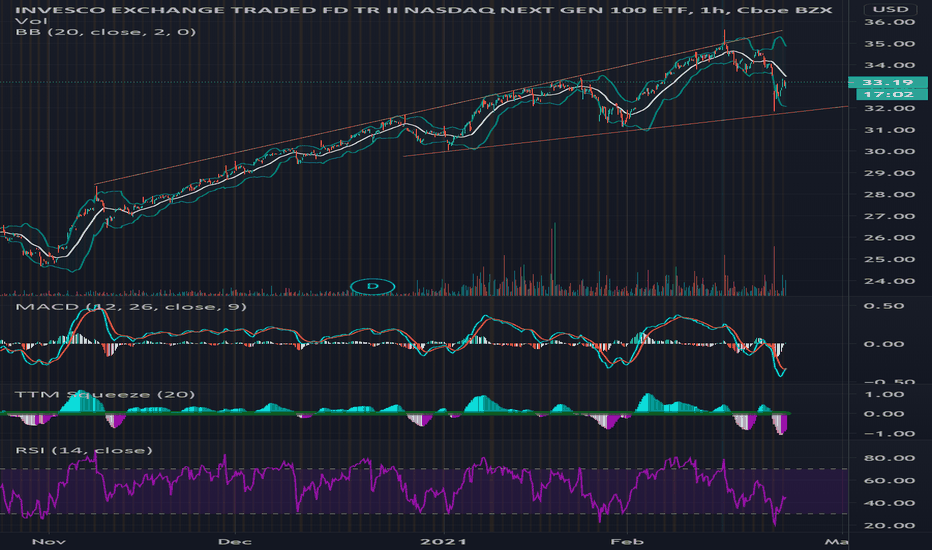This screenshot has width=932, height=550.
Task: Click the Vol volume indicator label
Action: click(25, 21)
